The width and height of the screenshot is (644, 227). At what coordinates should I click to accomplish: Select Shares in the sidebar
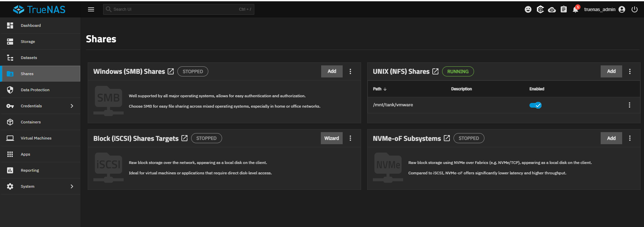40,74
